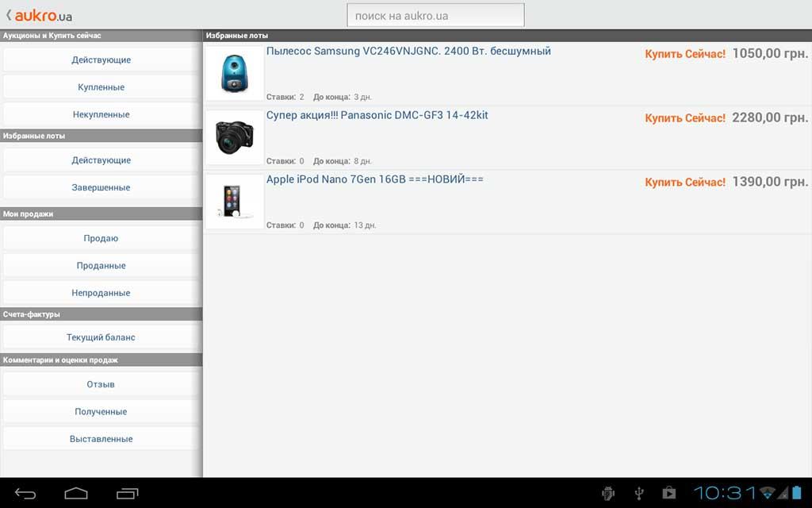Tap 'Купить Сейчас!' for the Panasonic camera
This screenshot has height=508, width=812.
(685, 118)
